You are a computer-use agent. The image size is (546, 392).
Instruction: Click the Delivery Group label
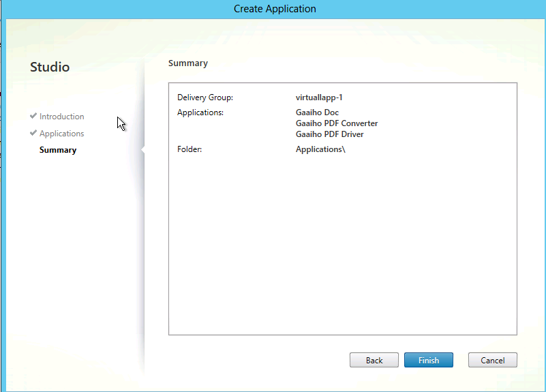[205, 97]
